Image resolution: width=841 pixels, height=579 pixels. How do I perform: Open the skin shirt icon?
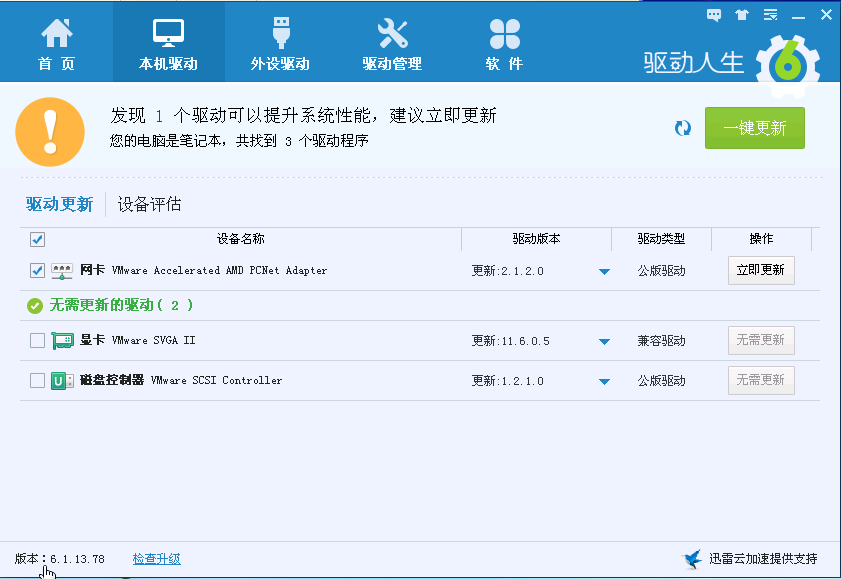[742, 15]
